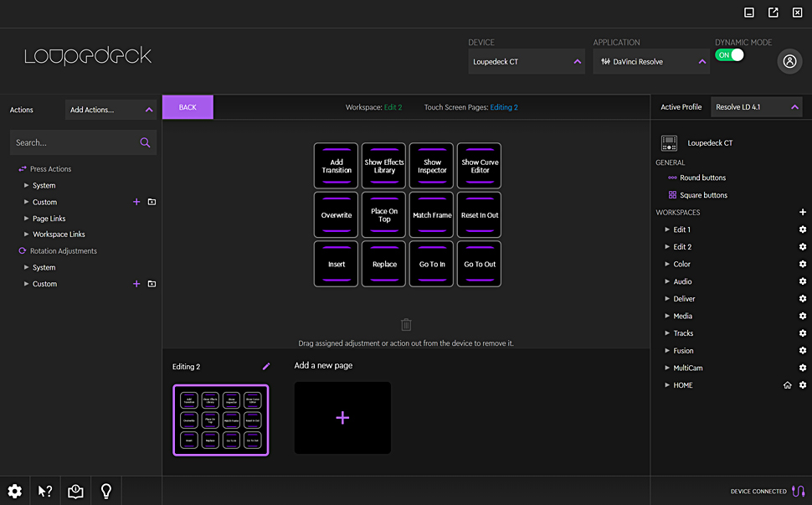Click the device connected cable icon
This screenshot has height=505, width=812.
[x=798, y=491]
